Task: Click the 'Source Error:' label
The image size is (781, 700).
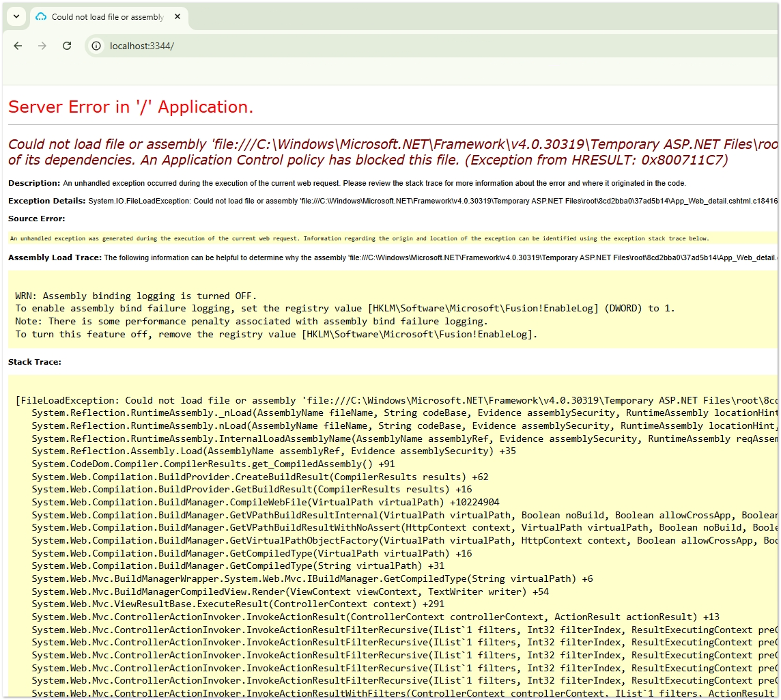Action: (x=37, y=219)
